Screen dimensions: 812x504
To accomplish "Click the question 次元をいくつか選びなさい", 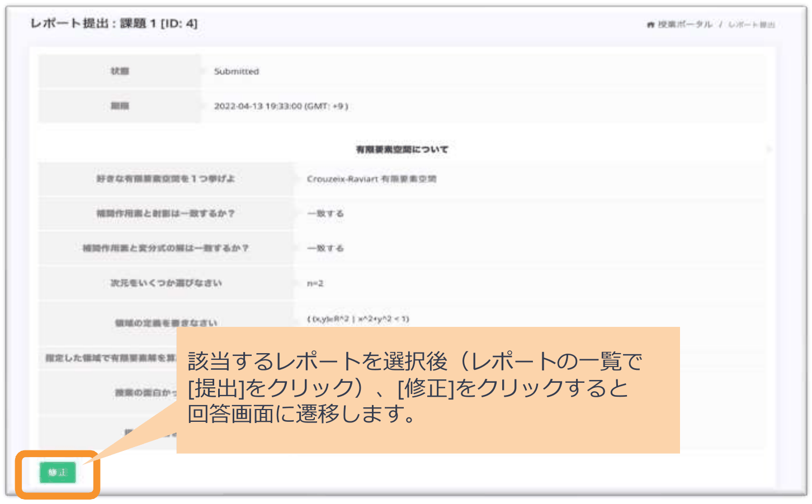I will pos(166,283).
